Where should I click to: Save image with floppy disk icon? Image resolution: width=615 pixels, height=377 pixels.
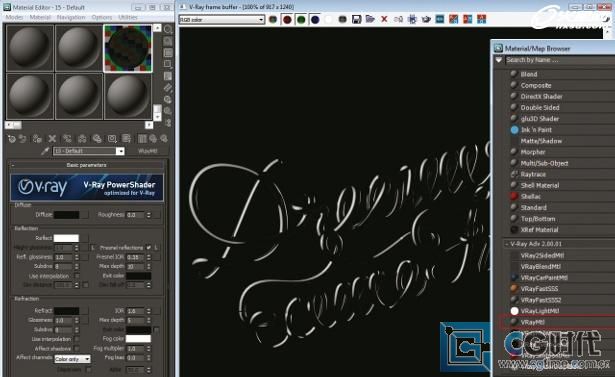[356, 19]
